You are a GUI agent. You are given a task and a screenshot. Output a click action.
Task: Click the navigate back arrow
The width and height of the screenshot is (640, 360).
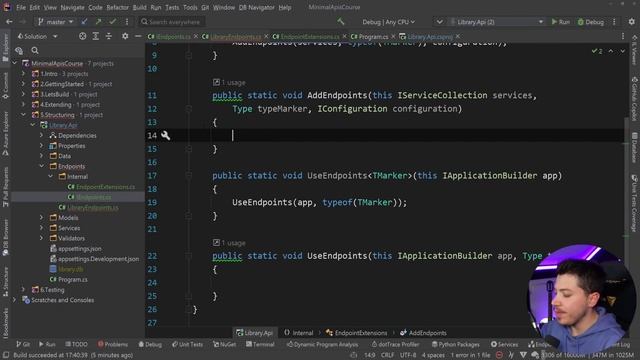tap(9, 22)
